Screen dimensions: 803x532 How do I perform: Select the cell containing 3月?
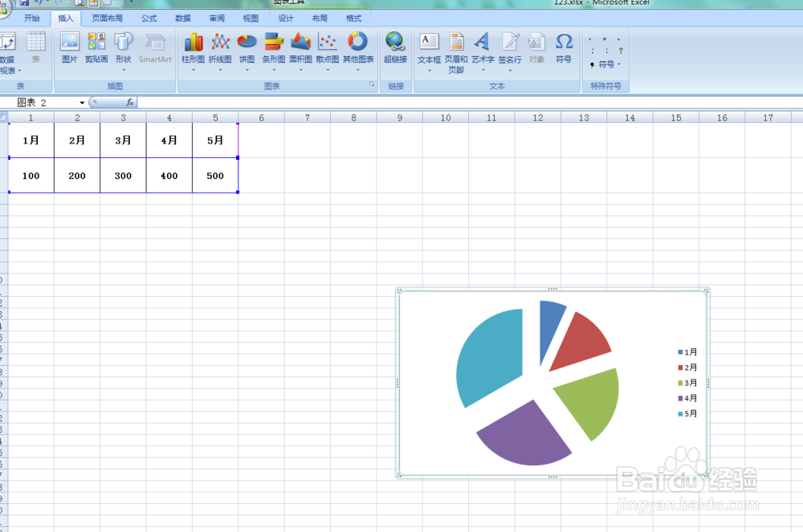[x=123, y=140]
